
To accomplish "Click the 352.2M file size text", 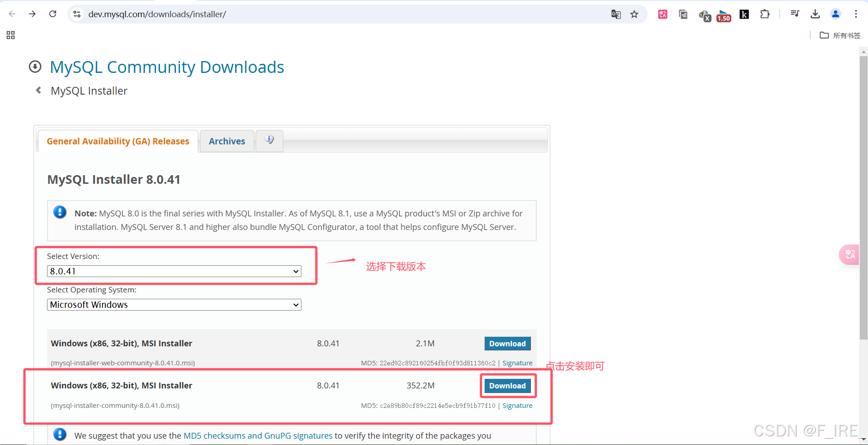I will 420,386.
